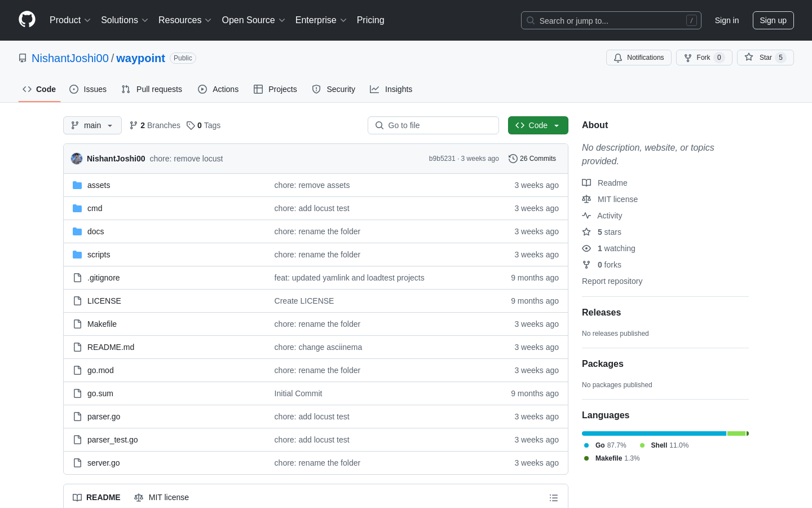Open the NishantJoshi00 owner profile link
The width and height of the screenshot is (812, 508).
point(70,58)
